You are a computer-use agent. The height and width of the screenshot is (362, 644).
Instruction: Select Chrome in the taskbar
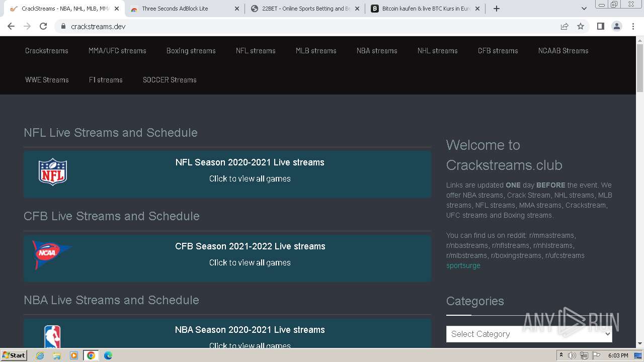tap(91, 355)
